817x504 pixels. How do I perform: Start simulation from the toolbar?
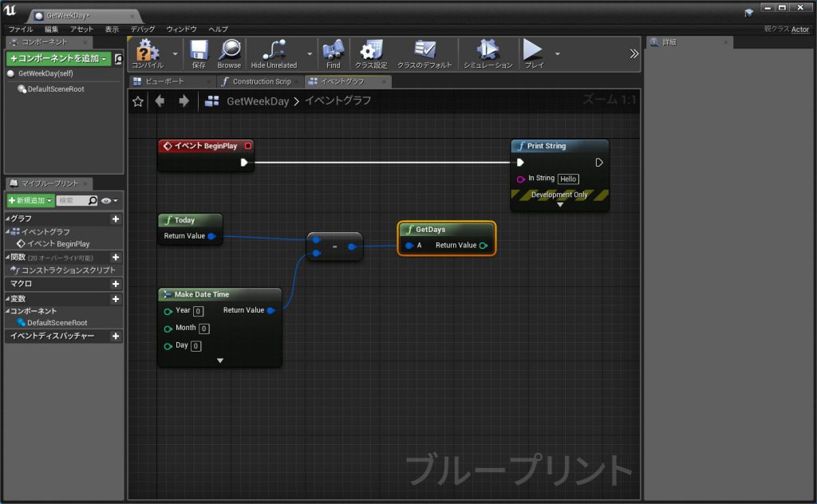(x=488, y=53)
